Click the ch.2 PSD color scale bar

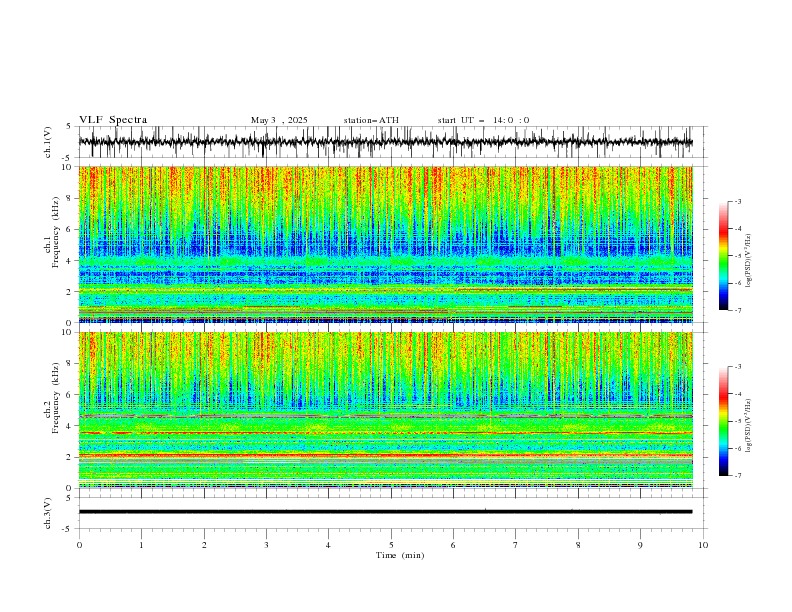coord(723,421)
